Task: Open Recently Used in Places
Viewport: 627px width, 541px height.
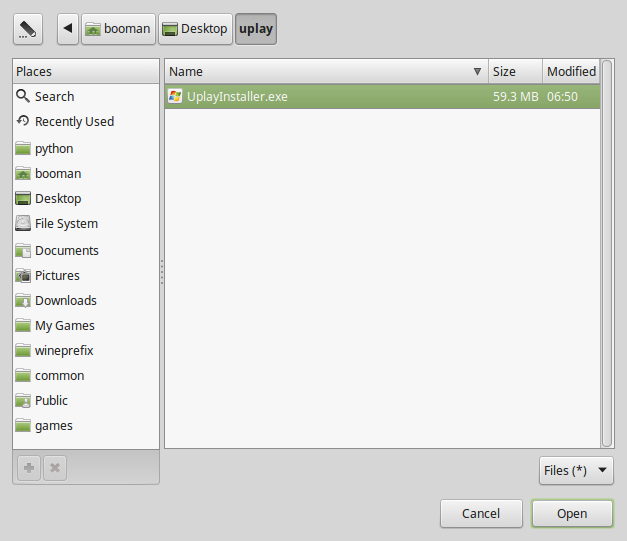Action: (74, 121)
